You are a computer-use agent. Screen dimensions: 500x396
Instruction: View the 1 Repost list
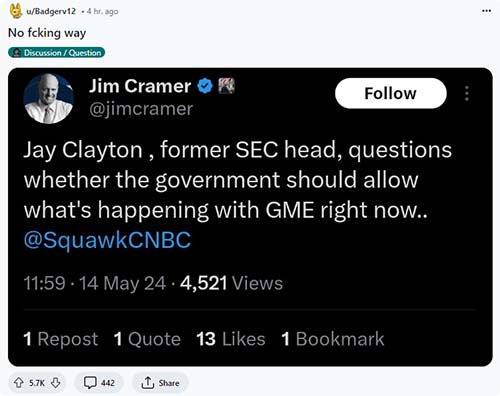(x=61, y=339)
